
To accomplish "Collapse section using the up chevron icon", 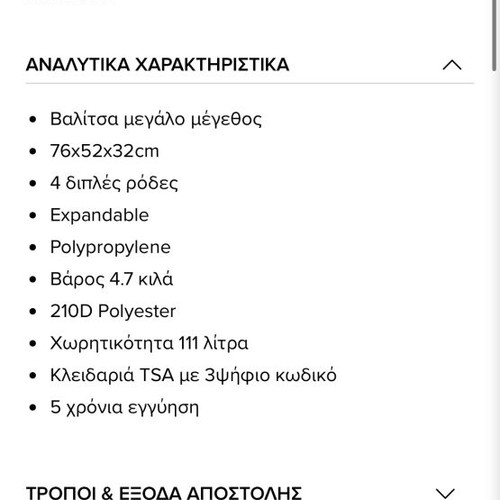I will (x=452, y=65).
